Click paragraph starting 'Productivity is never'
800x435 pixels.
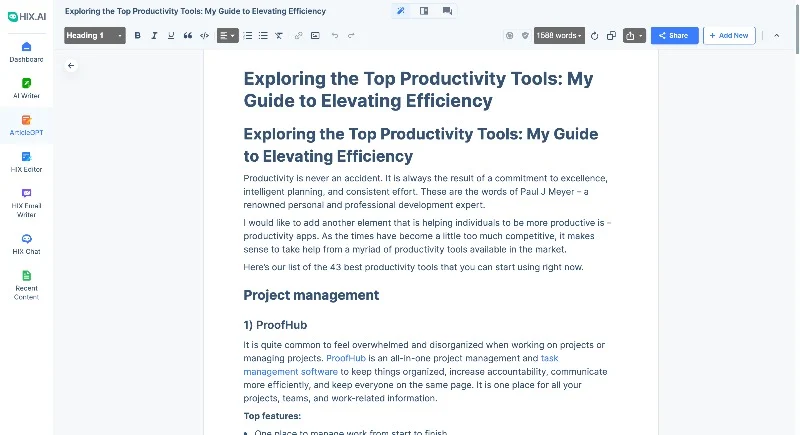tap(426, 191)
